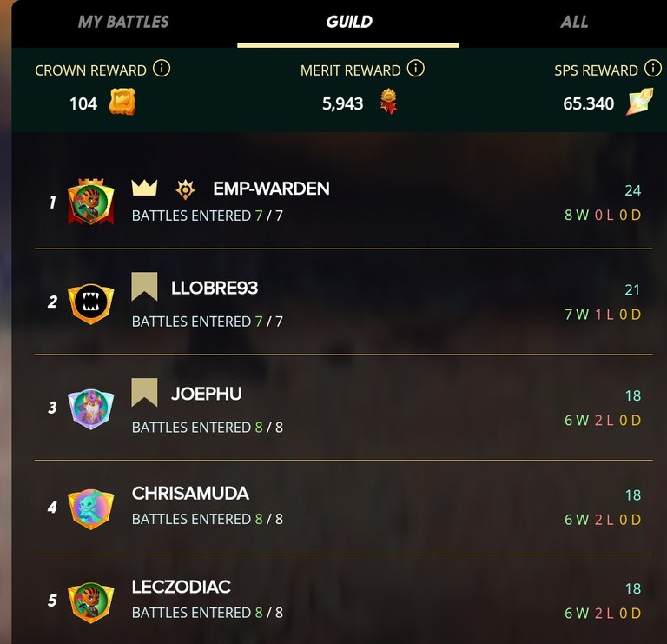This screenshot has width=667, height=644.
Task: Open the LECZODIAC player name
Action: [182, 587]
